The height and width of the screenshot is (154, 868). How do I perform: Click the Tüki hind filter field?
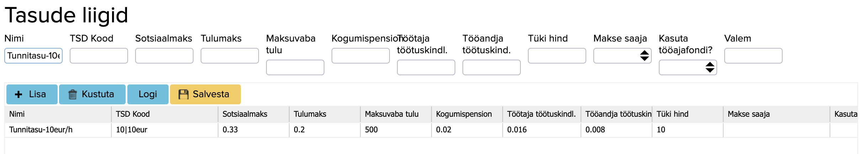(x=557, y=56)
